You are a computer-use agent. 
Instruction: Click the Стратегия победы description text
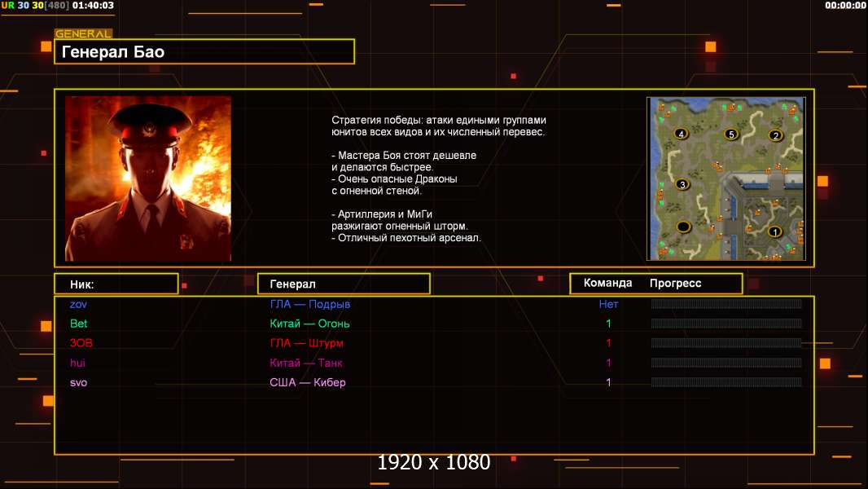438,126
